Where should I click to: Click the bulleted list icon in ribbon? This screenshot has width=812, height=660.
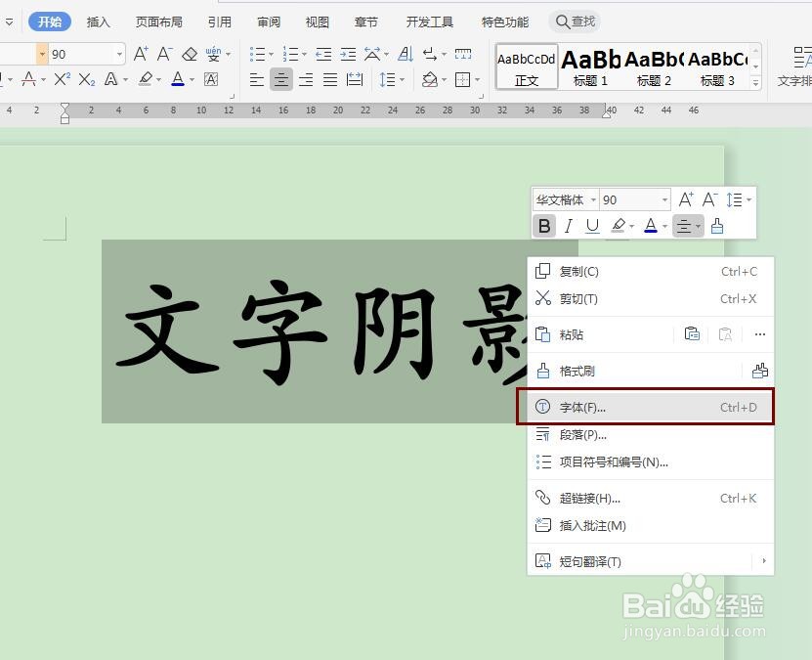tap(257, 54)
